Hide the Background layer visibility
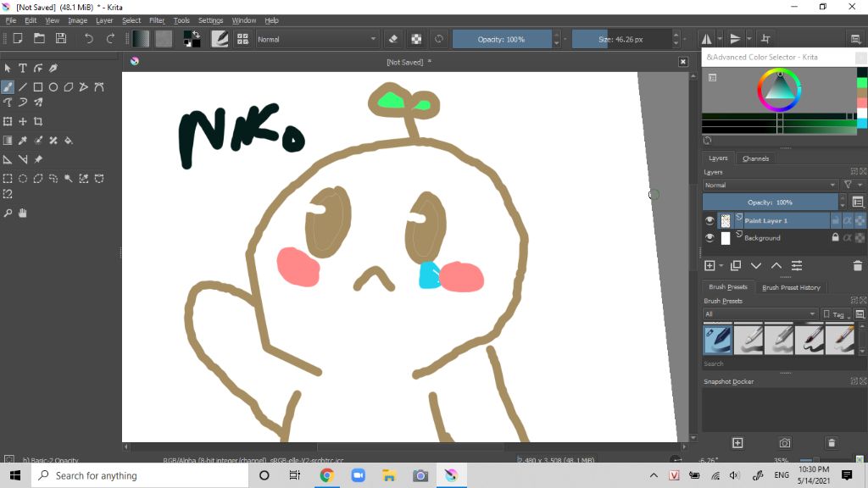Viewport: 868px width, 488px height. coord(709,238)
